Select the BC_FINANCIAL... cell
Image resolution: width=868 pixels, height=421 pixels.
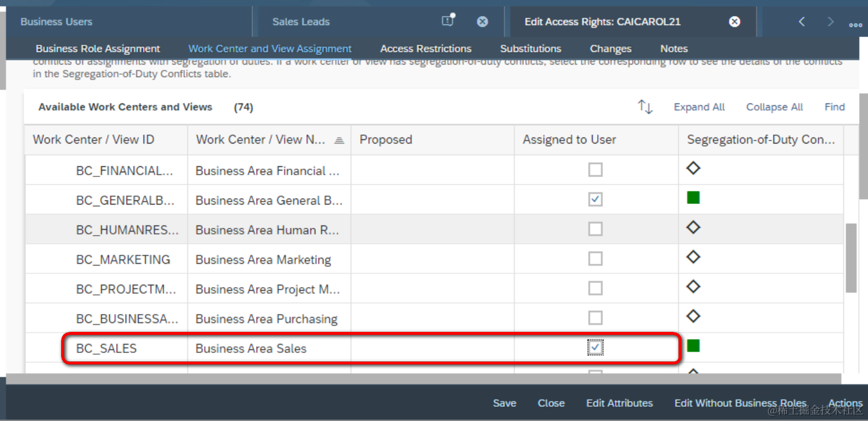pos(106,170)
